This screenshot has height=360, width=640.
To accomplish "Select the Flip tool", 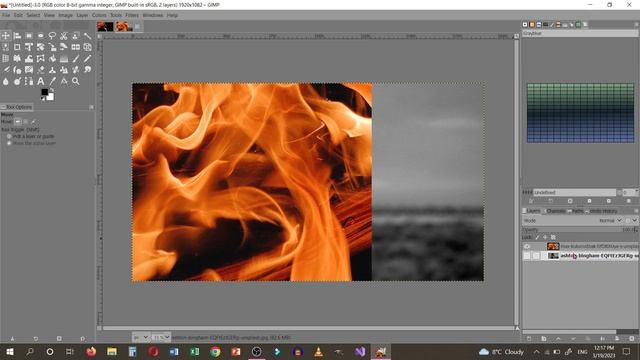I will pos(76,47).
